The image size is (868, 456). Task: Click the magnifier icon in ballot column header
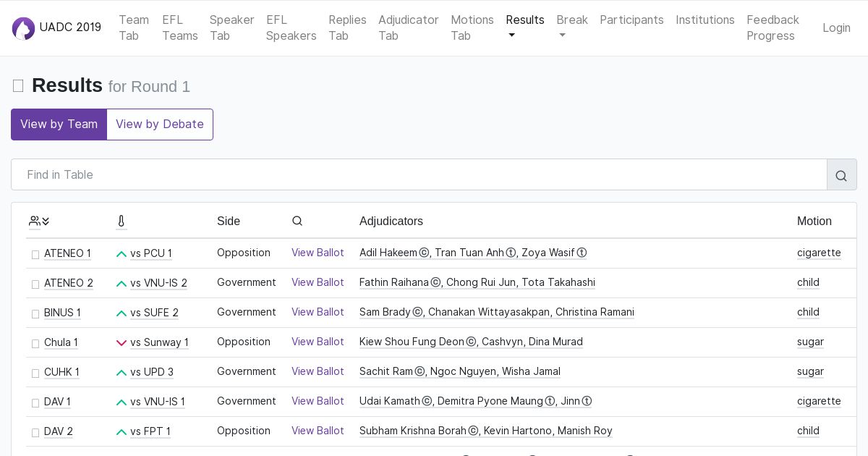click(297, 221)
